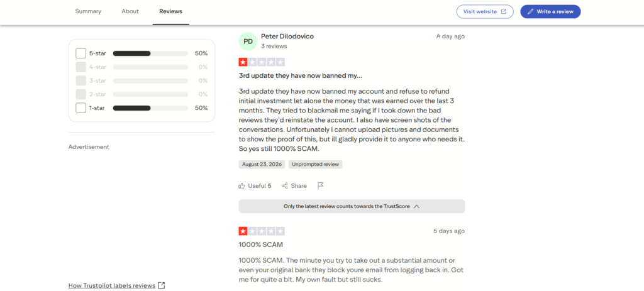Click the external link icon in Visit website
The image size is (644, 291).
(504, 11)
